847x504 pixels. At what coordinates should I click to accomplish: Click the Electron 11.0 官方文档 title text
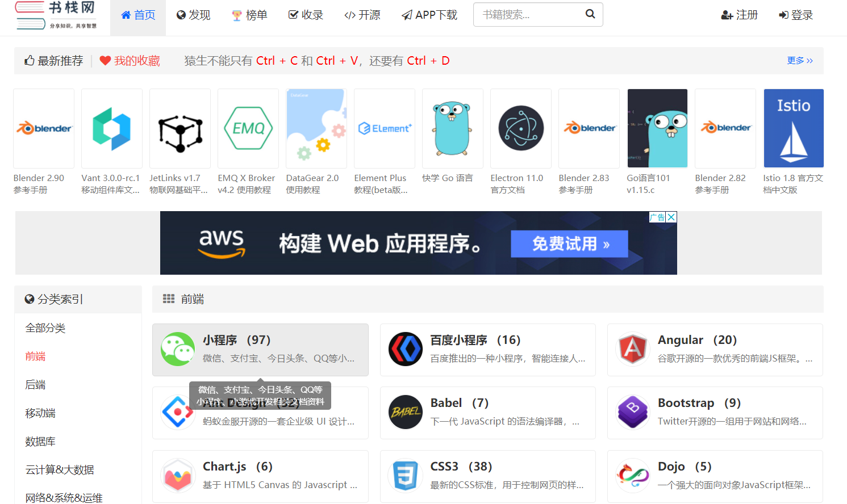pyautogui.click(x=517, y=184)
